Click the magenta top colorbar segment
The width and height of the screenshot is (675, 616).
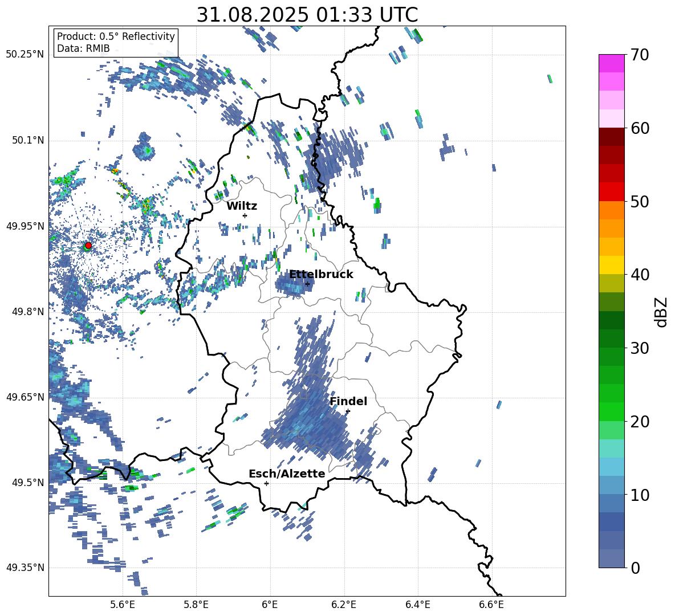[x=611, y=63]
